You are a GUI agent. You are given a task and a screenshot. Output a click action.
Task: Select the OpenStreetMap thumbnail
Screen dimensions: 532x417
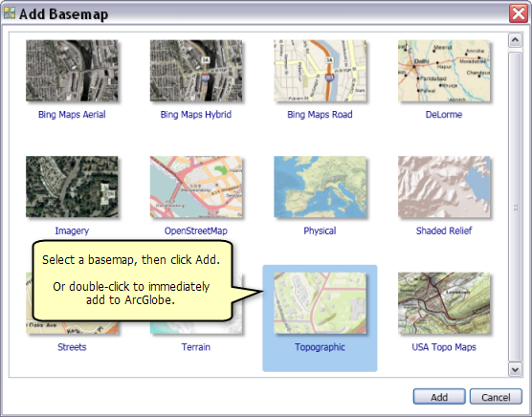196,187
